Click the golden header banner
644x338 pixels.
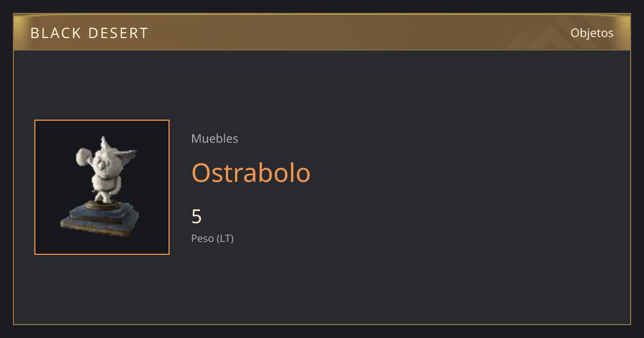[322, 33]
